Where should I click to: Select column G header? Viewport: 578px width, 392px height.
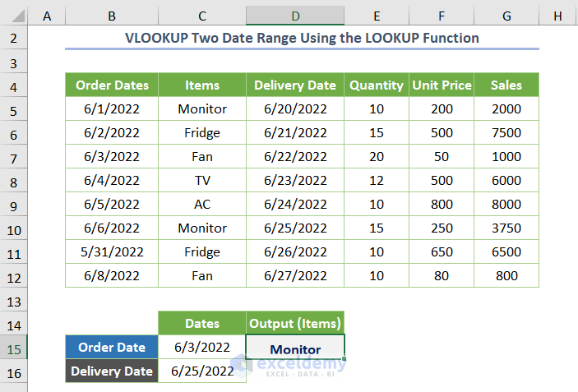coord(506,15)
